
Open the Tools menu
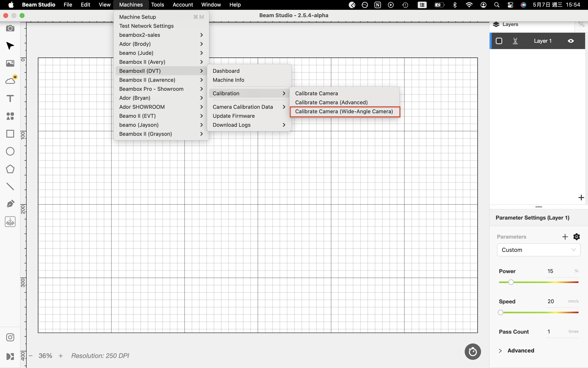(157, 5)
